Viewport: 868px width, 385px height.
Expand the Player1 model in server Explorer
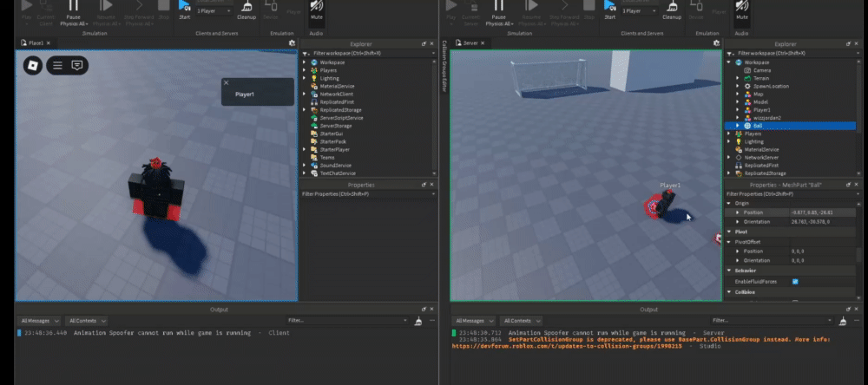pos(738,110)
